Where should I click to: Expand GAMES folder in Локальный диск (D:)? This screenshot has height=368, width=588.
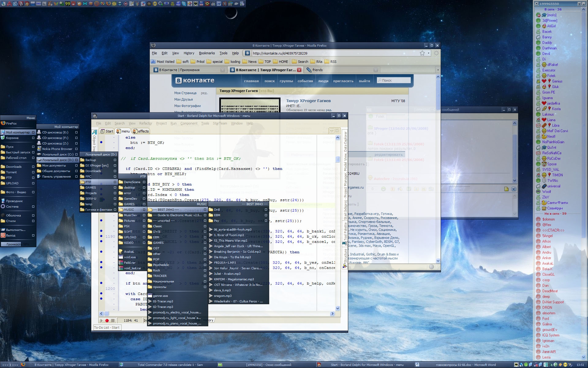point(98,188)
